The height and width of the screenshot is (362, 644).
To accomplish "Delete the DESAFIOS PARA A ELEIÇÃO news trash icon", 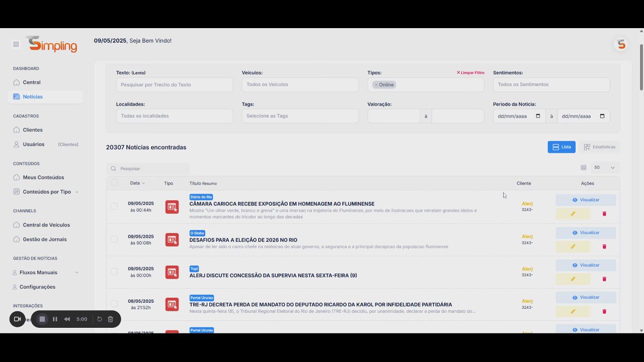I will coord(604,246).
